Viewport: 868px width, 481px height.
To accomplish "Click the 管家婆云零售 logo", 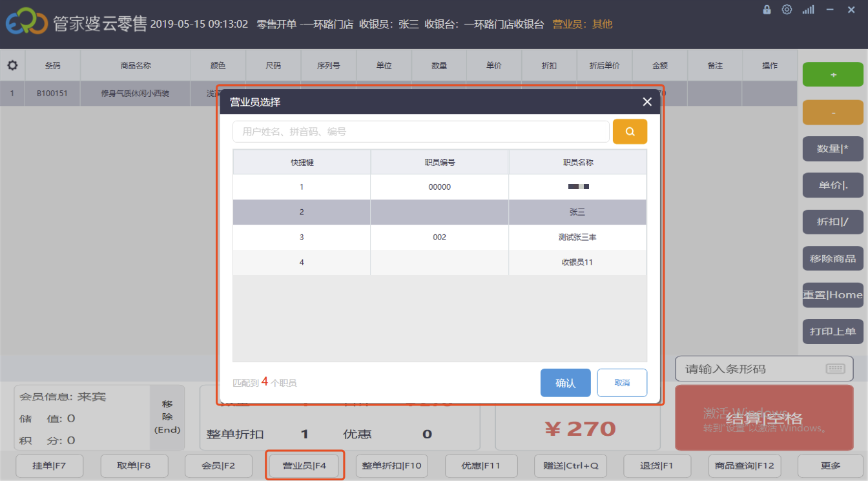I will pyautogui.click(x=76, y=23).
